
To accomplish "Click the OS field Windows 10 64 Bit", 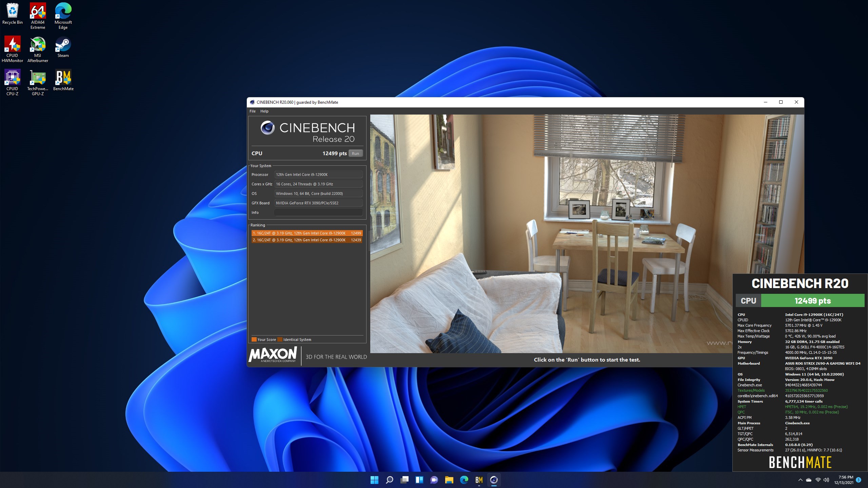I will pos(318,194).
